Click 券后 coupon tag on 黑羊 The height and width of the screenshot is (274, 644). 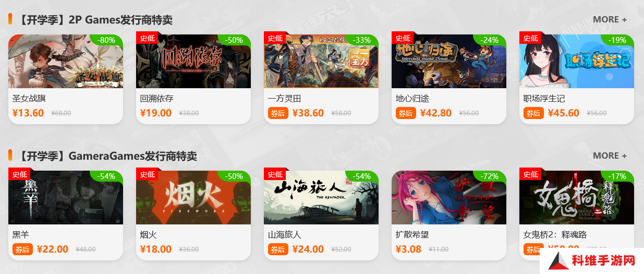[22, 249]
